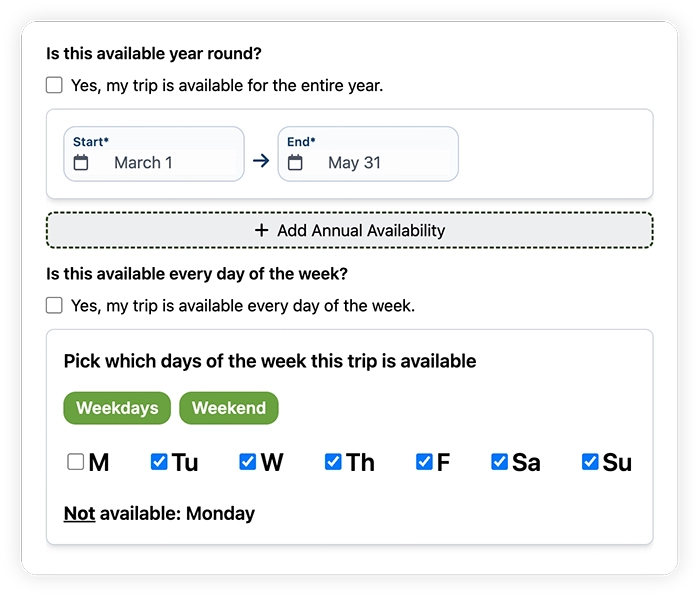Click the Add Annual Availability button
Viewport: 700px width, 597px height.
point(350,230)
